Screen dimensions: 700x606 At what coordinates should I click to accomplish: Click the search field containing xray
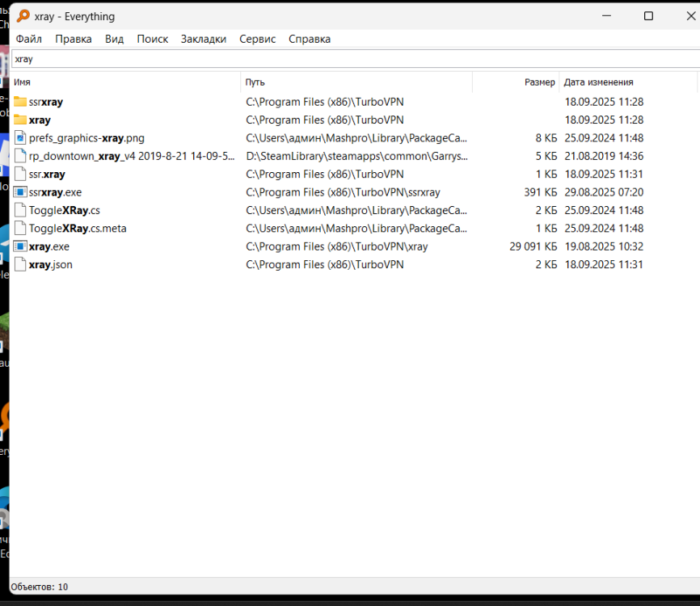point(356,59)
